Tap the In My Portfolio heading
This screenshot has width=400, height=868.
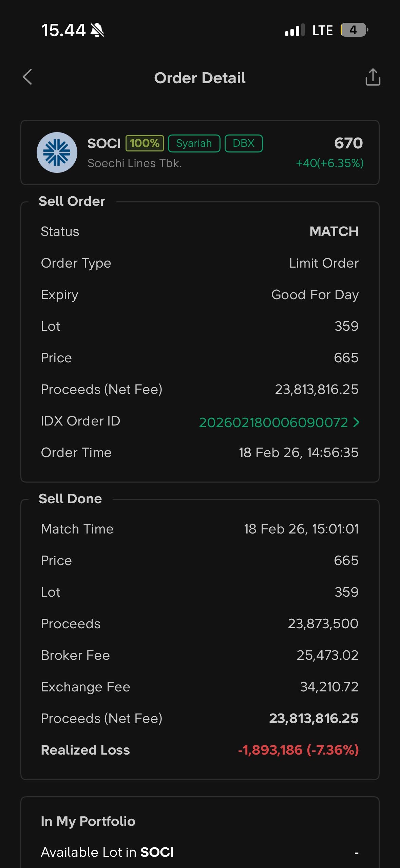tap(88, 821)
